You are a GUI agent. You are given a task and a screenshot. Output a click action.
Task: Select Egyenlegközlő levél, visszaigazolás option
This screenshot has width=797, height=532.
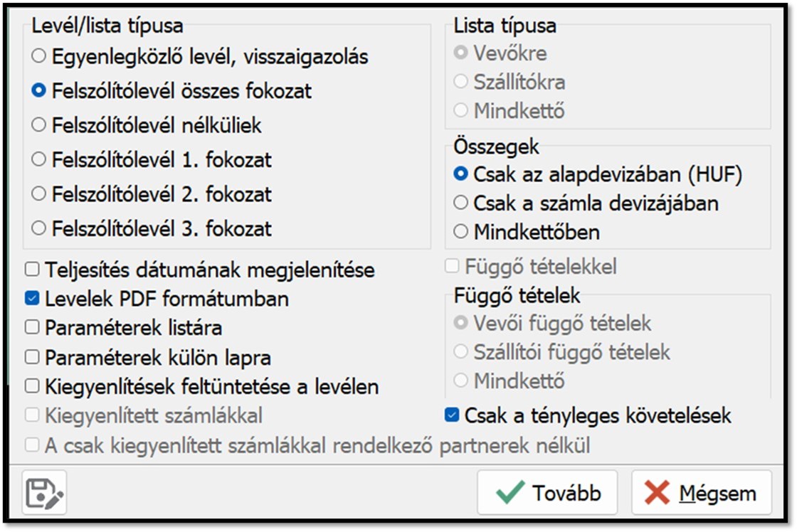point(39,55)
